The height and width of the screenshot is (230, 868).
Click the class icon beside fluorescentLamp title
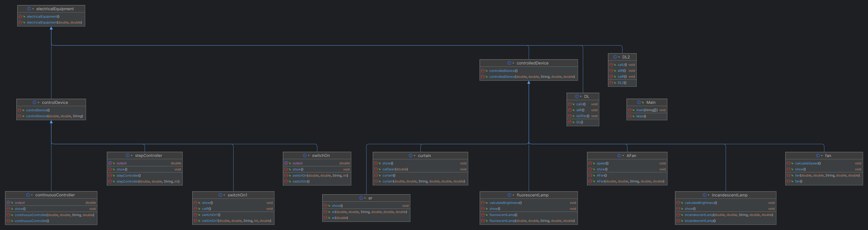pyautogui.click(x=509, y=195)
